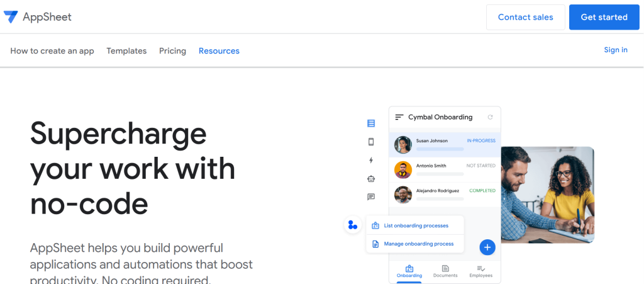Click the chat message icon in the side strip

pyautogui.click(x=371, y=197)
